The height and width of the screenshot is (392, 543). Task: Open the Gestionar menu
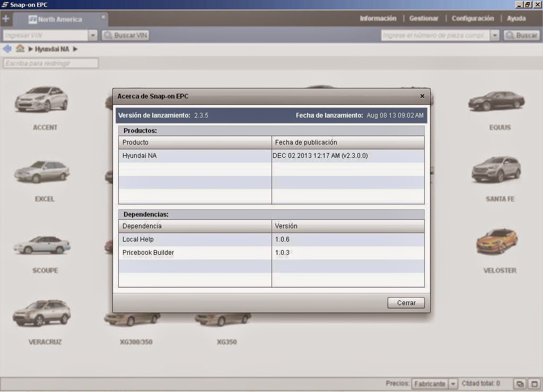[424, 19]
